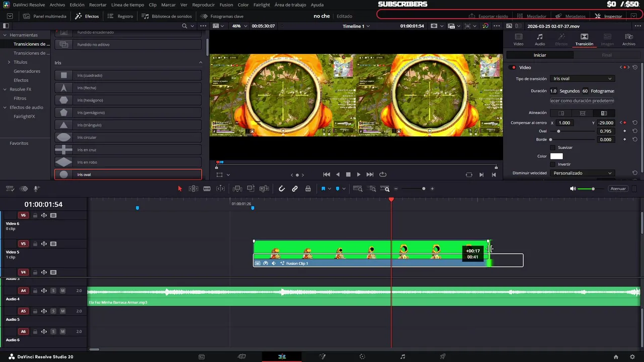This screenshot has height=362, width=644.
Task: Enable the Invertir checkbox
Action: coord(552,164)
